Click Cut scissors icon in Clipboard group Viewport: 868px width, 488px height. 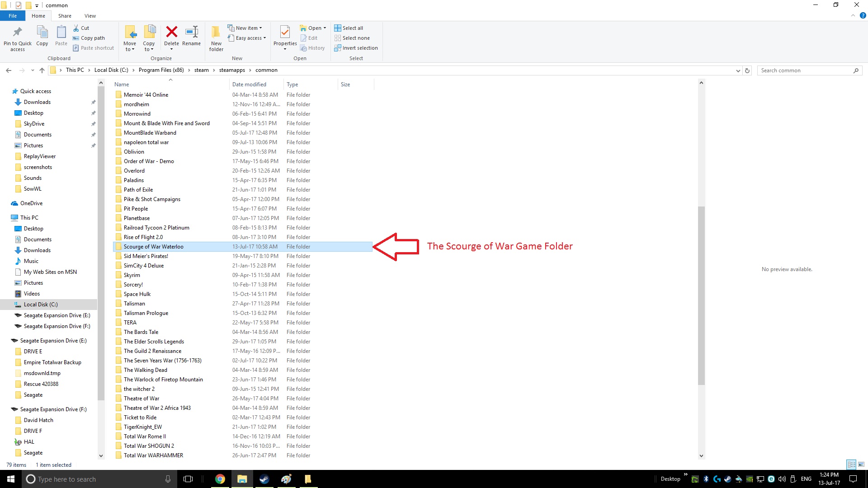click(76, 28)
